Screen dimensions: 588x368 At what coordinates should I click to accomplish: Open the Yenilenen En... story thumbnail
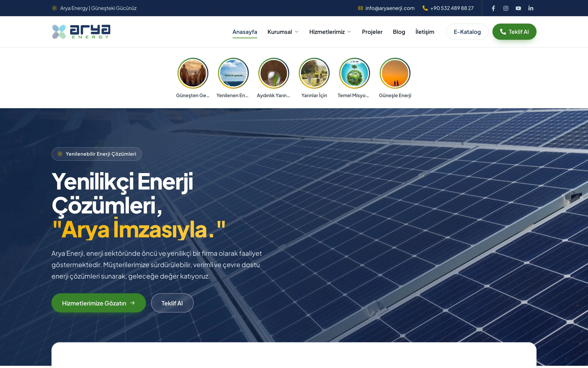coord(233,73)
